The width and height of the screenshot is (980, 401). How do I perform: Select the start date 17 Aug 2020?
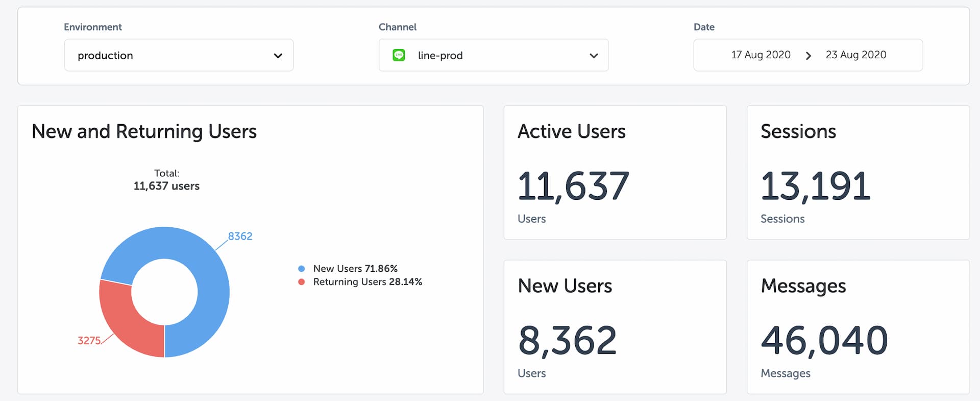pyautogui.click(x=761, y=55)
